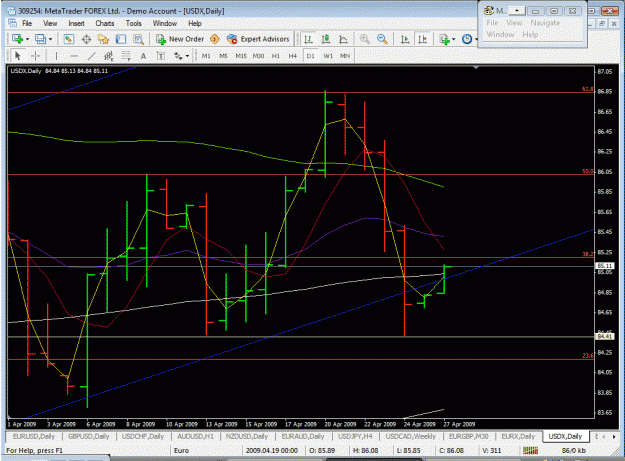Open a new chart window
The width and height of the screenshot is (625, 461).
click(x=17, y=39)
